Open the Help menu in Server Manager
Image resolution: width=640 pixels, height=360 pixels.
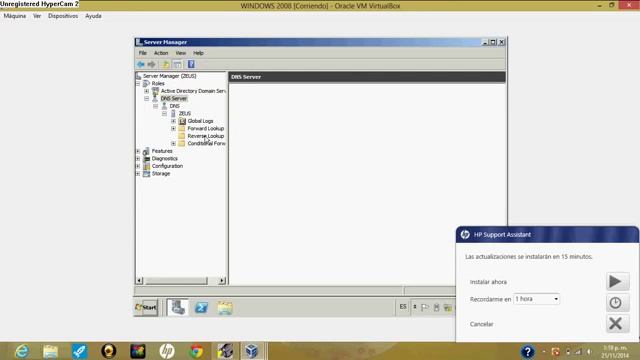click(x=198, y=53)
